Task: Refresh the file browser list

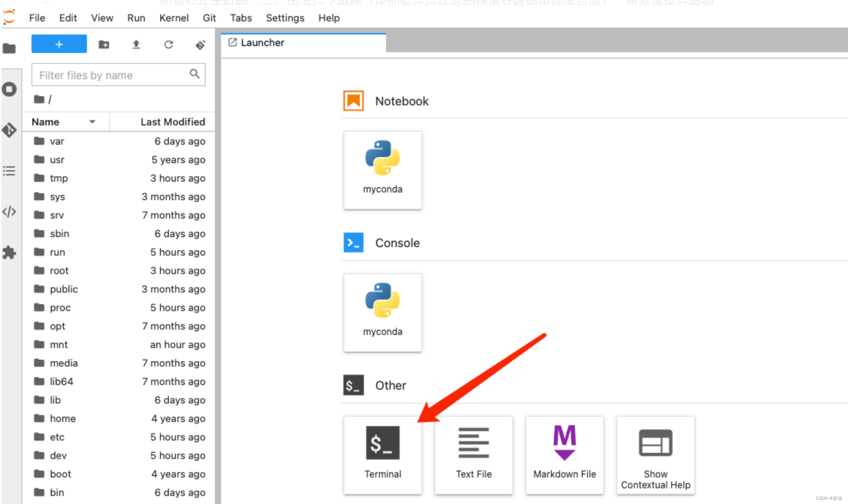Action: [168, 45]
